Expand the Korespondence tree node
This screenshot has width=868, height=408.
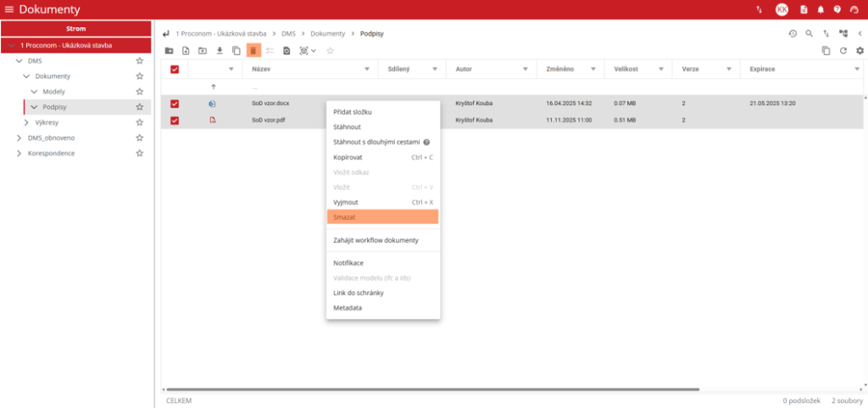click(19, 153)
